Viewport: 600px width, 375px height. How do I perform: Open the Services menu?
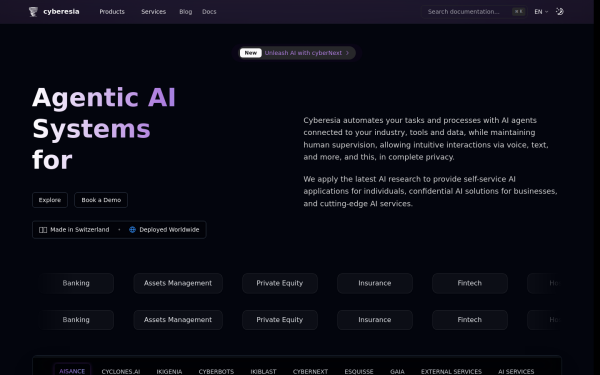[x=153, y=12]
